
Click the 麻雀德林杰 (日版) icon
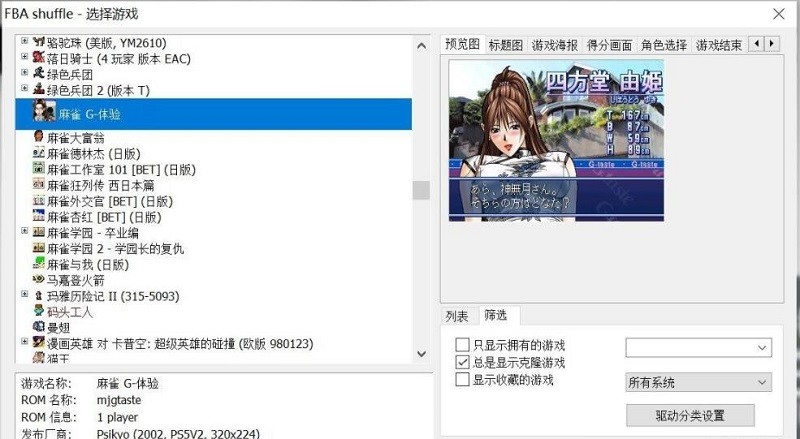pyautogui.click(x=39, y=153)
